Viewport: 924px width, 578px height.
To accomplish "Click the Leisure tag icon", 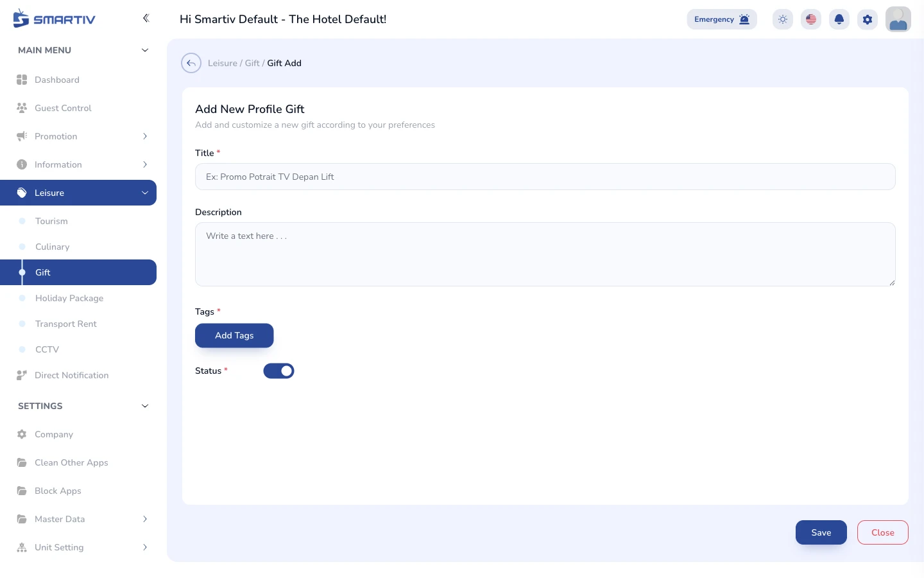I will point(22,193).
